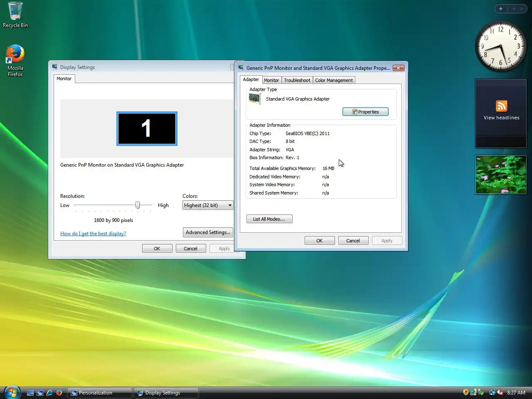Select the Monitor tab in Display Settings
The width and height of the screenshot is (532, 399).
[x=64, y=79]
